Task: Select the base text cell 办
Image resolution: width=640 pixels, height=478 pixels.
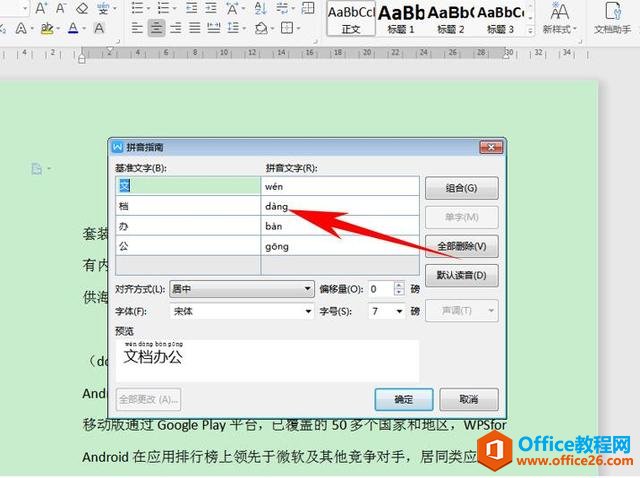Action: point(188,226)
